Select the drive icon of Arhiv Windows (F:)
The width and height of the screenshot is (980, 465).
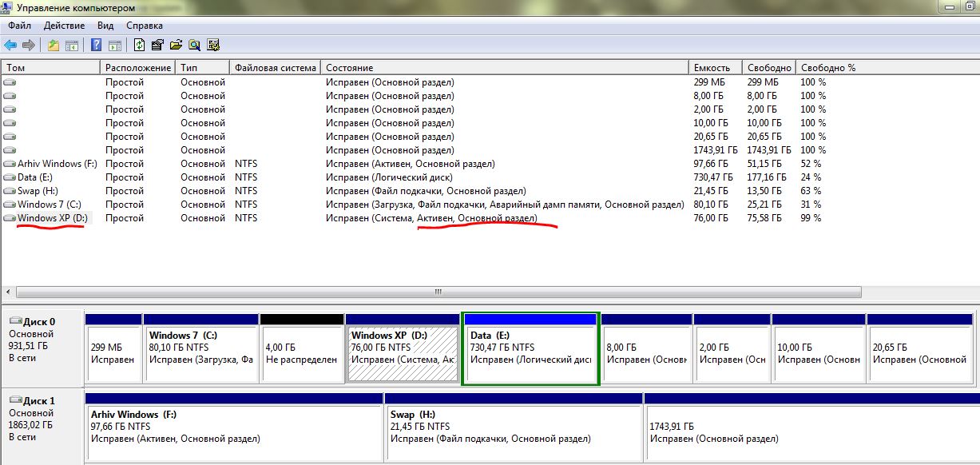coord(10,164)
